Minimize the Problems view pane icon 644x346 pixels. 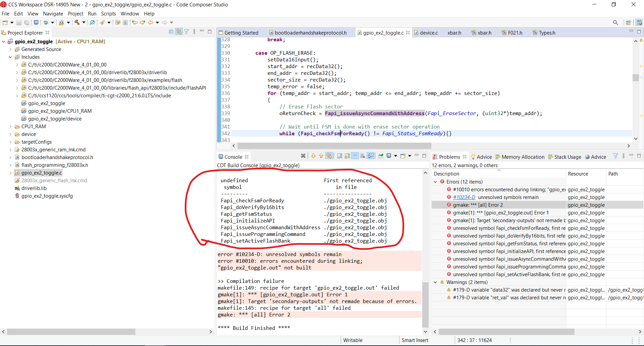(x=631, y=155)
